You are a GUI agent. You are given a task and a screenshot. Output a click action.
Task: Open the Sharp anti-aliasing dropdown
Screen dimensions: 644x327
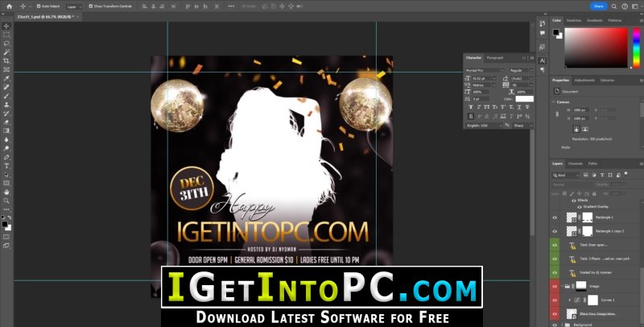(x=522, y=126)
